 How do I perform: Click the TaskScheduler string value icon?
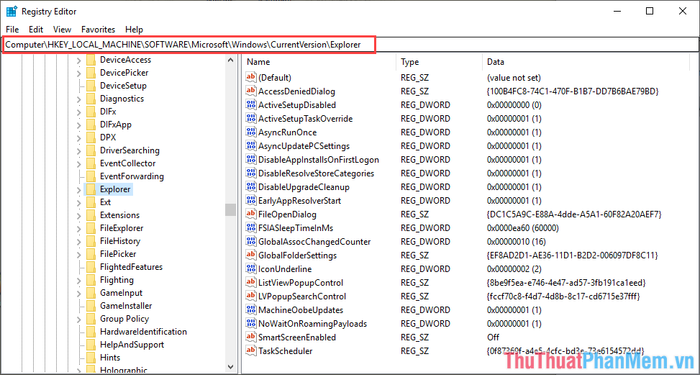click(x=251, y=351)
